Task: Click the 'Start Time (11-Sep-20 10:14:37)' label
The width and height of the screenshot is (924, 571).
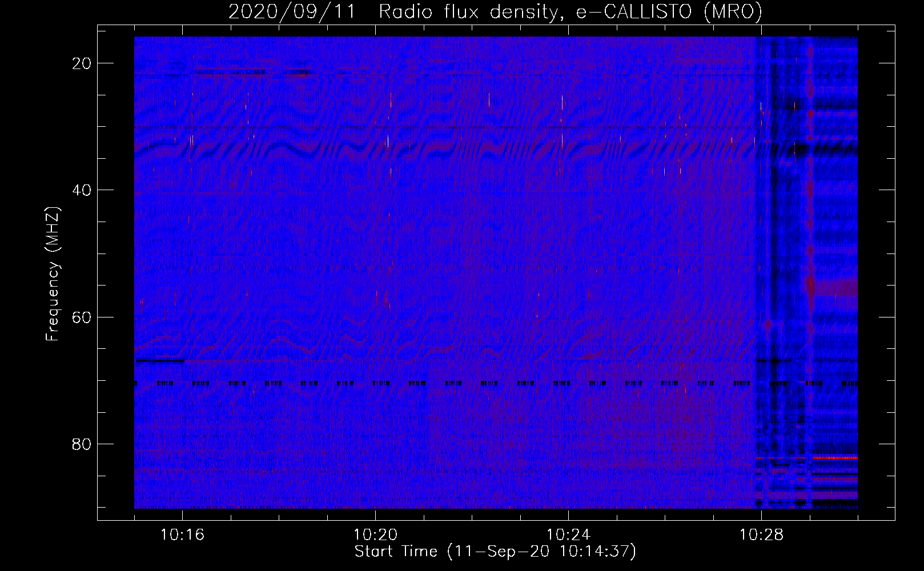Action: (x=495, y=552)
